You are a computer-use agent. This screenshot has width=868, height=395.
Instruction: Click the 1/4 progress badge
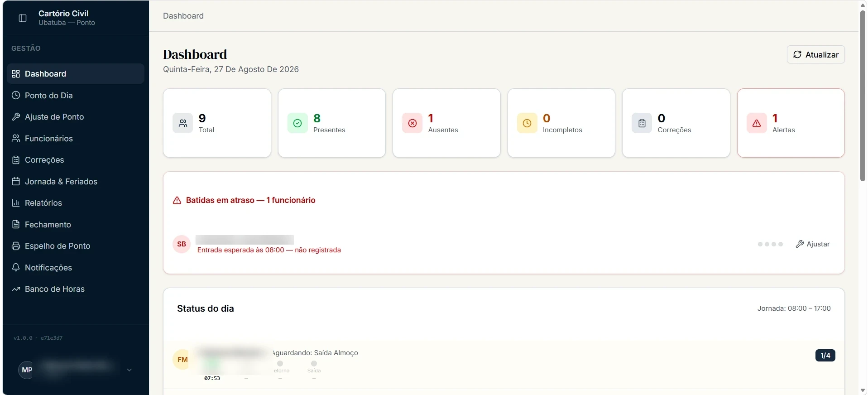pos(825,356)
